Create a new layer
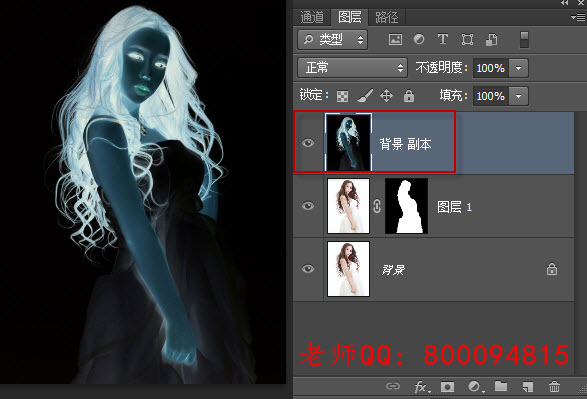The height and width of the screenshot is (399, 587). point(528,387)
